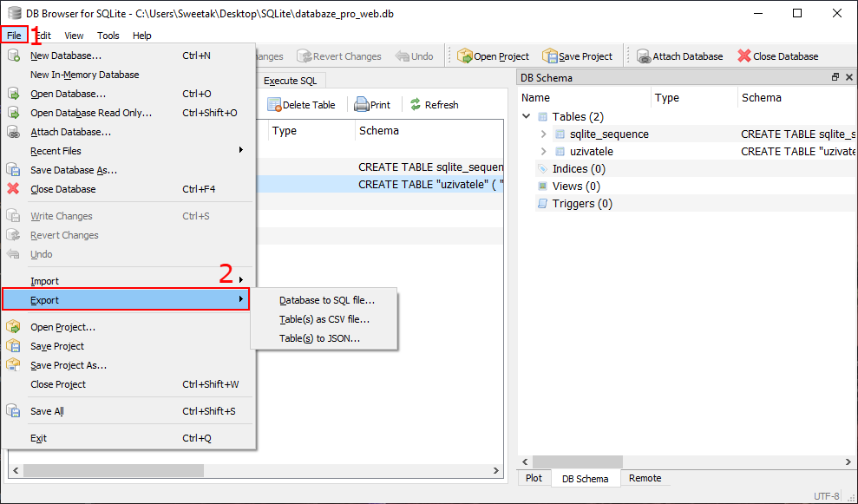Close the DB Schema panel
Screen dimensions: 858x504
click(849, 77)
